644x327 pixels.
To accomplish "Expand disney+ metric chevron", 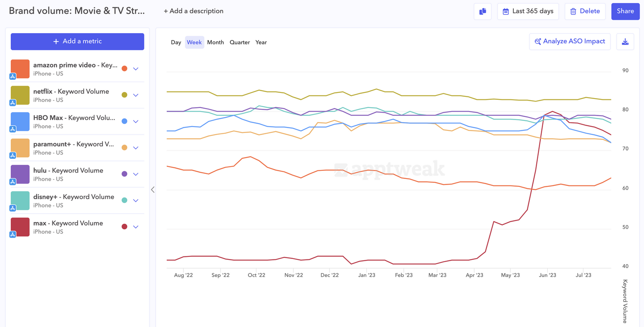I will (x=136, y=201).
